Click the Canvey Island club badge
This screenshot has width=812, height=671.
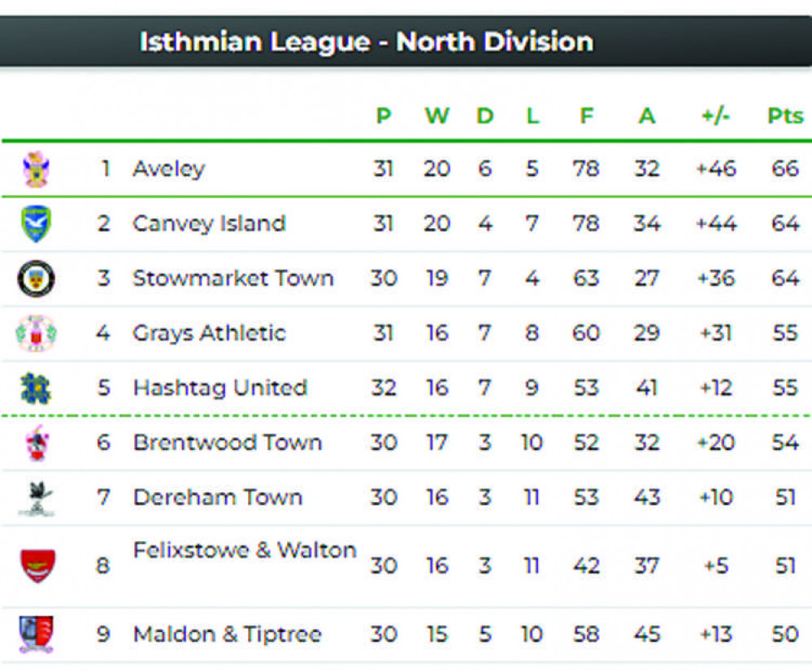pos(36,223)
